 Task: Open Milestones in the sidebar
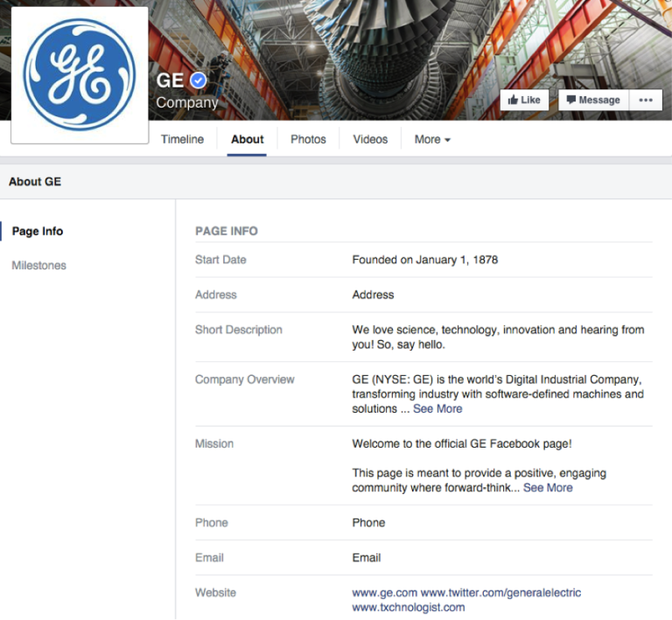[x=39, y=266]
